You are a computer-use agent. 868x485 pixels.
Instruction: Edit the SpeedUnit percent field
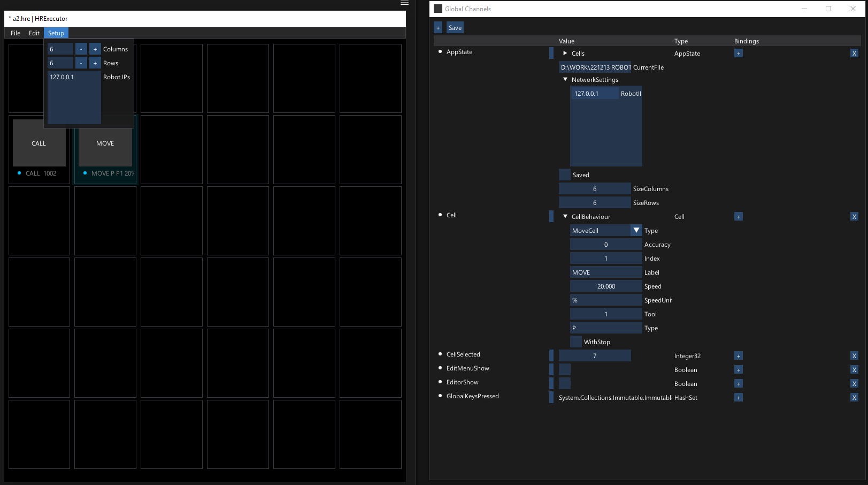pos(606,300)
